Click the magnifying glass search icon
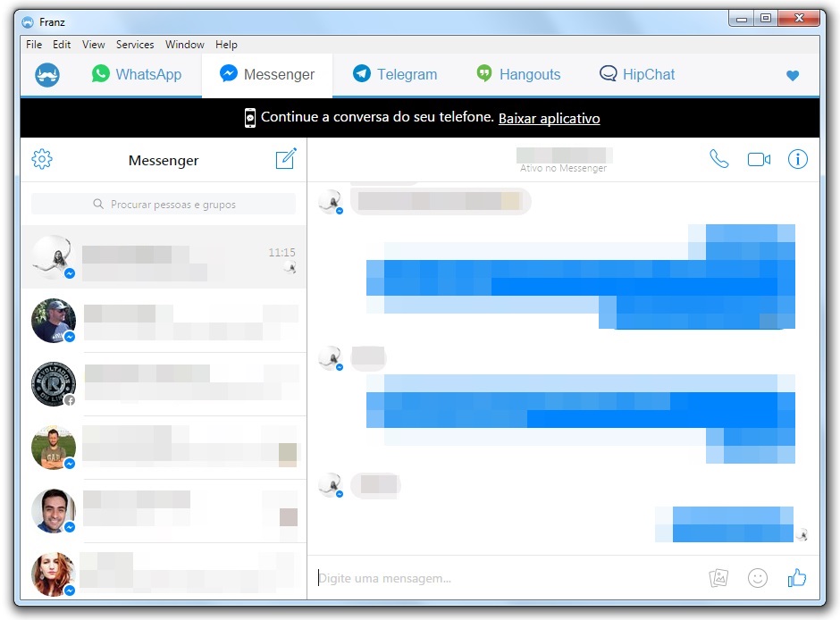 tap(98, 204)
